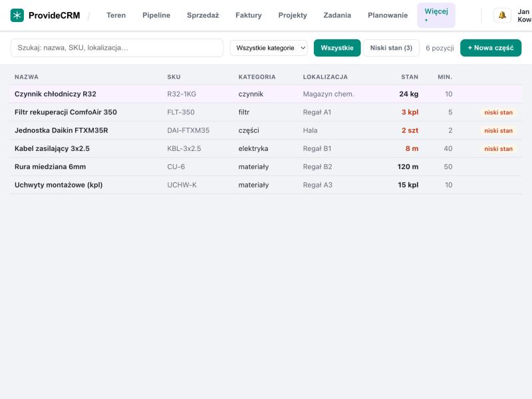532x399 pixels.
Task: Switch to Zadania
Action: point(337,15)
